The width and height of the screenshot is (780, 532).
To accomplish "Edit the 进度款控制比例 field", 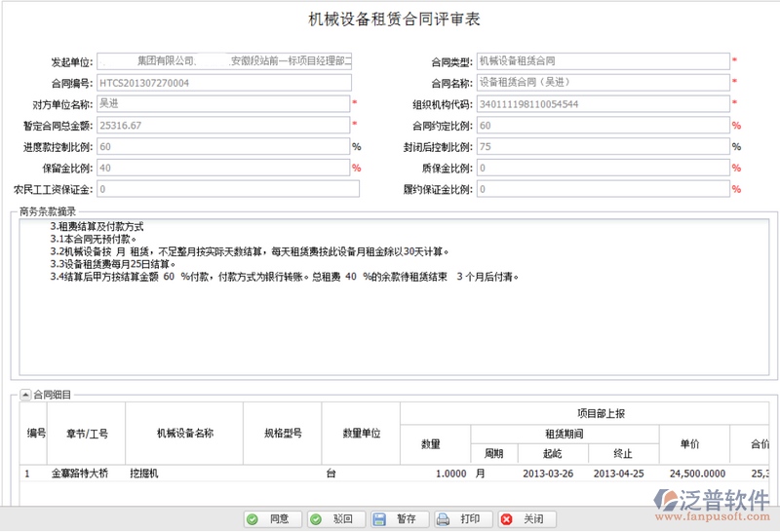I will (x=222, y=147).
